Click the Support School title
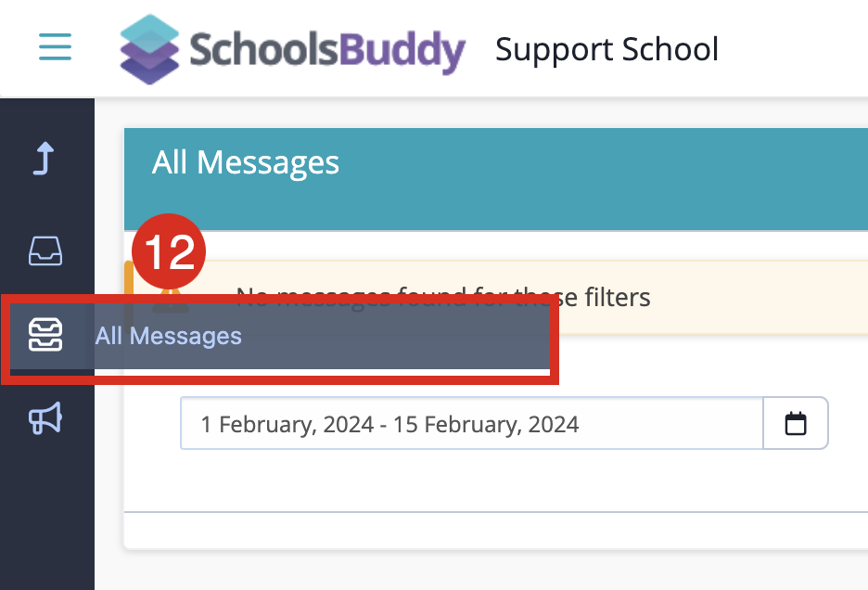Image resolution: width=868 pixels, height=590 pixels. (606, 49)
